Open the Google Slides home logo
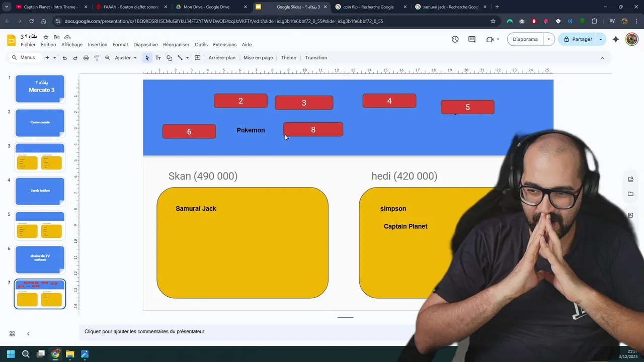The image size is (644, 362). (11, 40)
